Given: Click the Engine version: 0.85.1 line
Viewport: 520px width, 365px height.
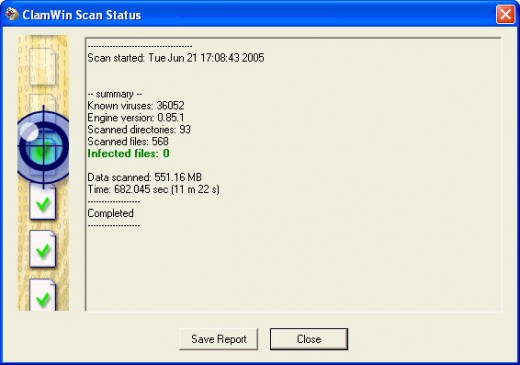Looking at the screenshot, I should click(x=136, y=118).
